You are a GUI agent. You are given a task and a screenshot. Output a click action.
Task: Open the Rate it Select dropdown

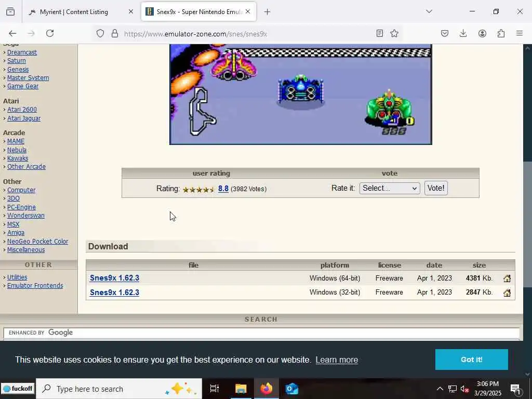[390, 188]
